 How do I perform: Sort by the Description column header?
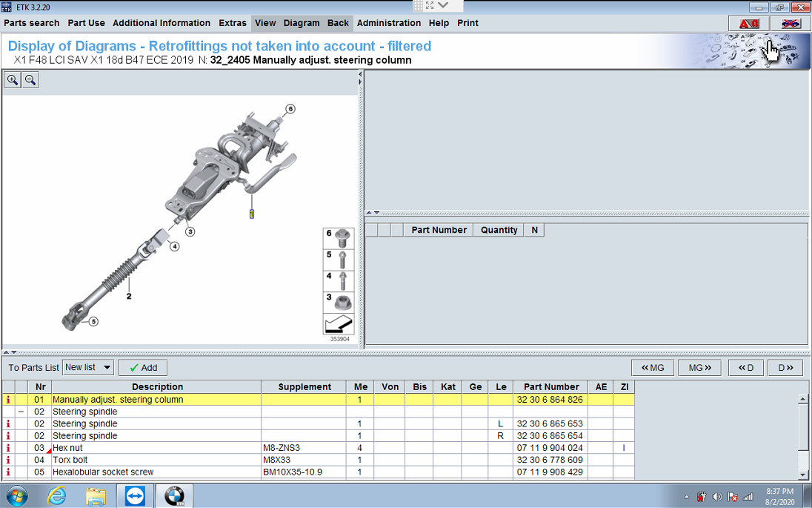pyautogui.click(x=157, y=386)
